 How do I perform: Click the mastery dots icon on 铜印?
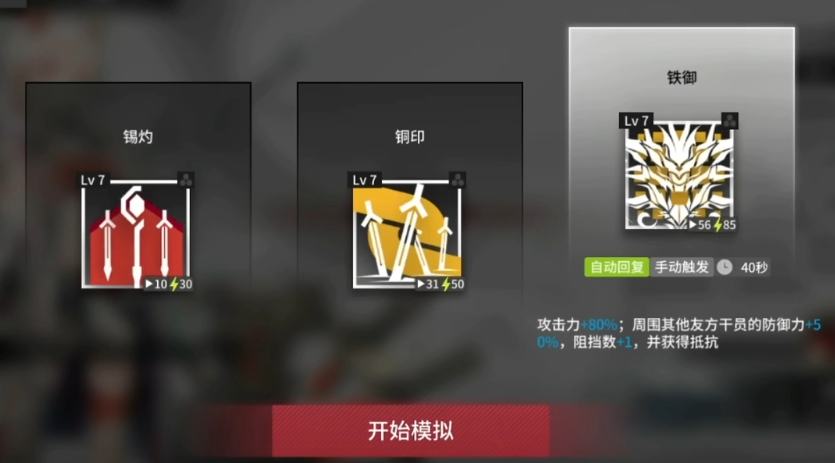457,180
